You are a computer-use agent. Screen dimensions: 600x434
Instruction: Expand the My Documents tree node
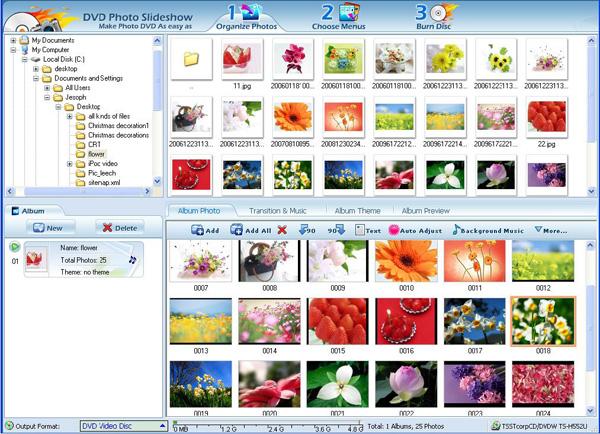click(x=12, y=39)
